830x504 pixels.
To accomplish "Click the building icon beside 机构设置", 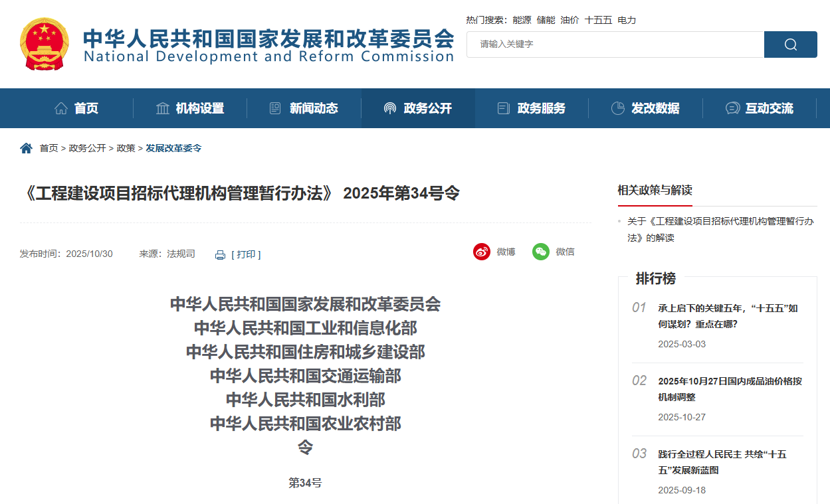I will click(161, 108).
